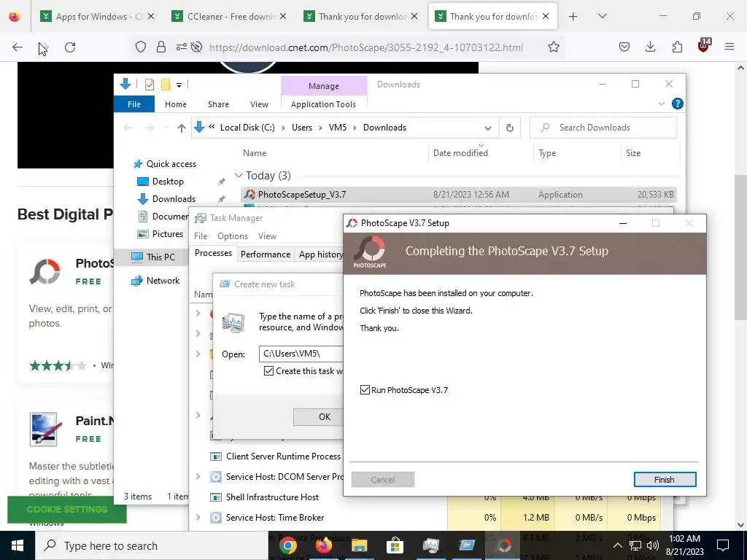Select PhotoScapeSetup_V3.7 file

pyautogui.click(x=458, y=194)
